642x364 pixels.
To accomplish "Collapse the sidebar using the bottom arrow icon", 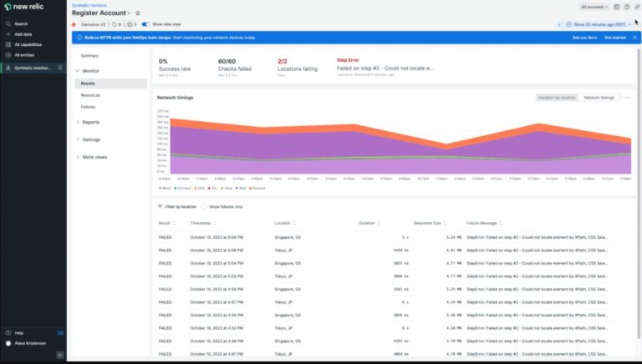I will (x=59, y=355).
